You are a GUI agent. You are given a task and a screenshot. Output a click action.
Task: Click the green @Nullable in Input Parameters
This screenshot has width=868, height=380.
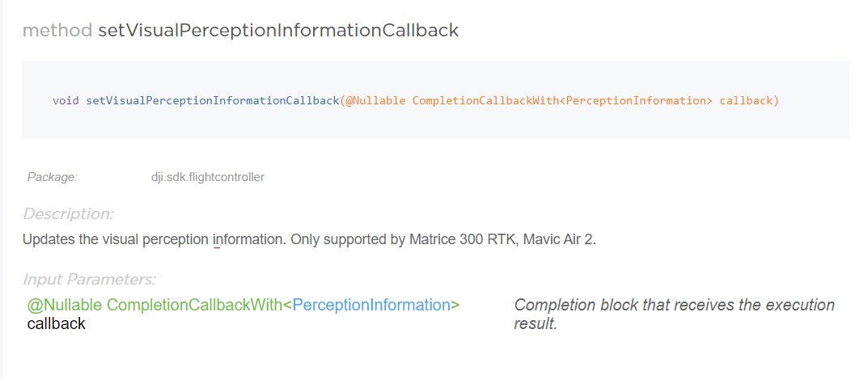click(x=65, y=306)
